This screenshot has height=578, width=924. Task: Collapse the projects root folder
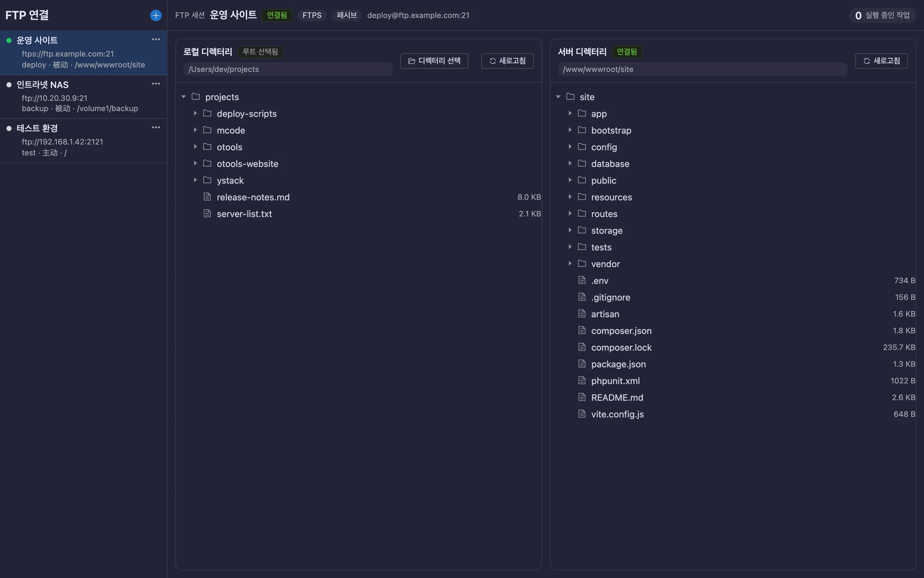click(184, 97)
